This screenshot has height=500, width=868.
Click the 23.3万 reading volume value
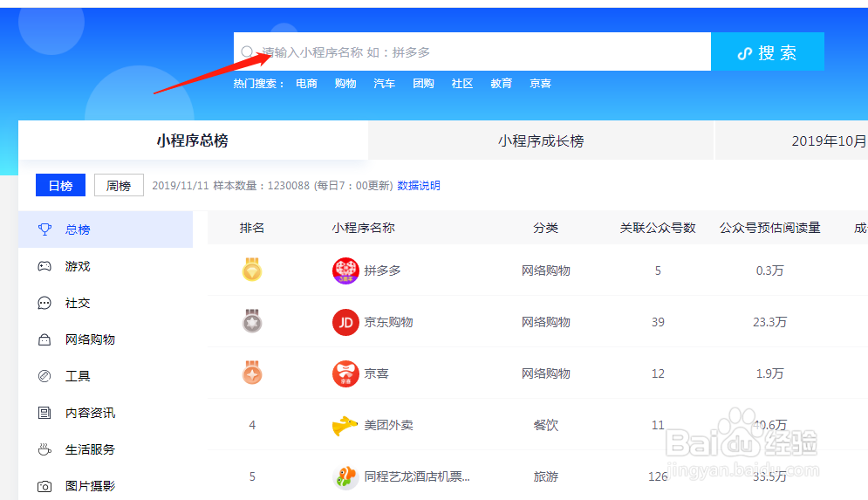tap(769, 322)
